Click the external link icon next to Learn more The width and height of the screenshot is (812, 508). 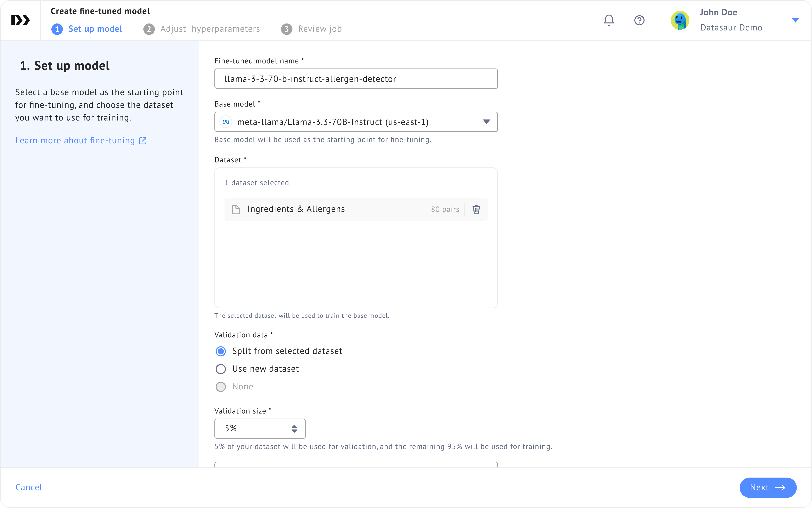(x=143, y=140)
